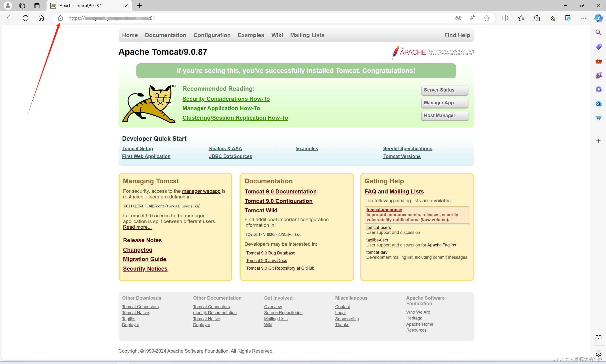Screen dimensions: 606x364
Task: Open the browser Collections icon
Action: click(x=537, y=18)
